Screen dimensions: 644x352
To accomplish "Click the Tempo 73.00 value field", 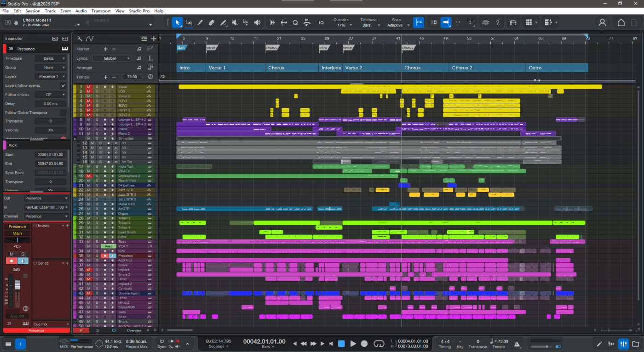I will (x=132, y=77).
